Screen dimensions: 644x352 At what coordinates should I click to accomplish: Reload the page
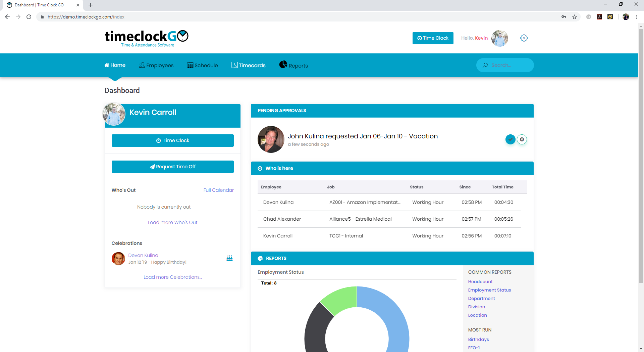coord(29,17)
